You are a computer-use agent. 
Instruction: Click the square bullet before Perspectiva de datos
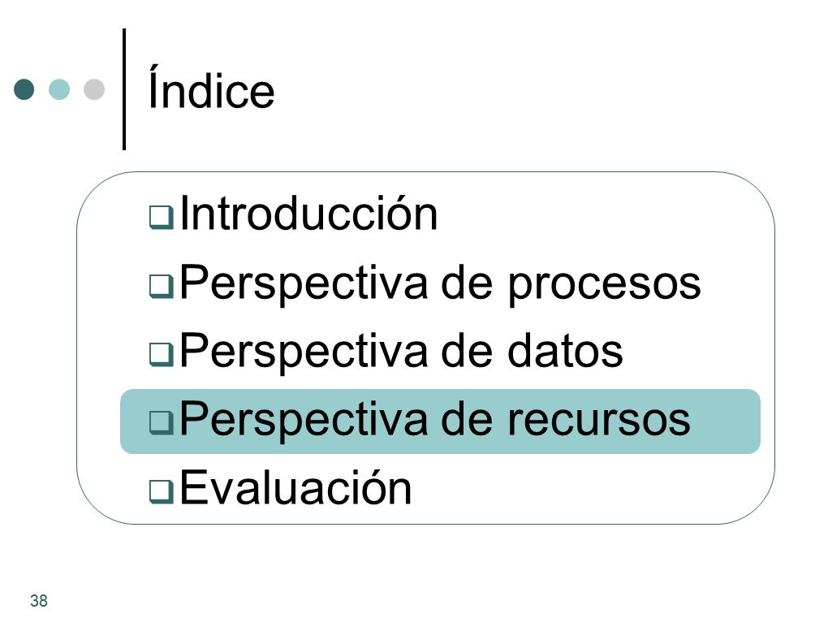click(161, 354)
